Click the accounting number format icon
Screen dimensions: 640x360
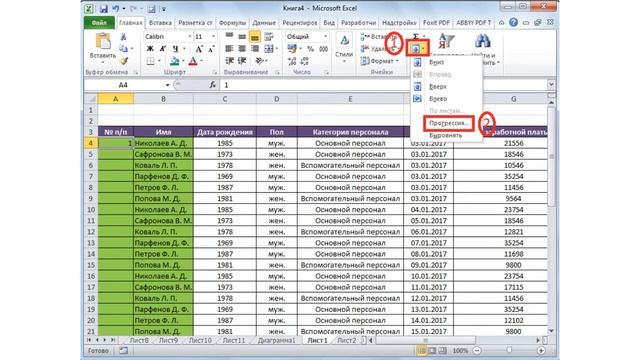pyautogui.click(x=292, y=49)
